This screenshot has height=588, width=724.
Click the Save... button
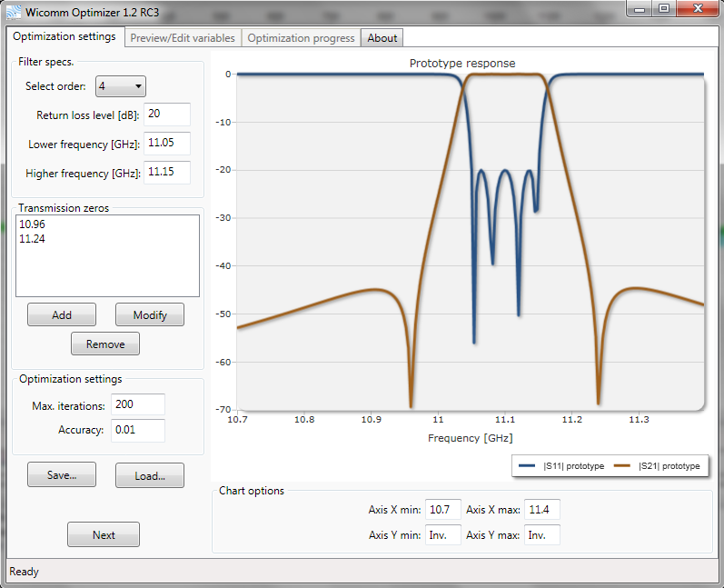[62, 474]
